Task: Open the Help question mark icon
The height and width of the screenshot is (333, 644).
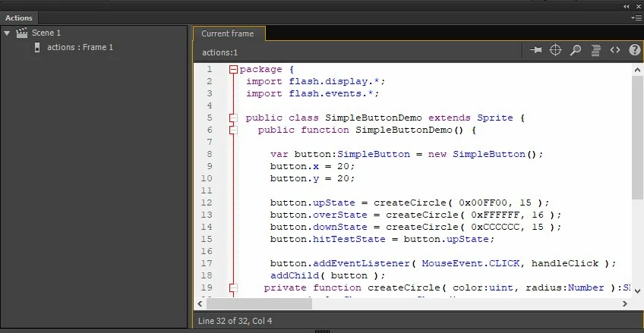Action: [635, 50]
